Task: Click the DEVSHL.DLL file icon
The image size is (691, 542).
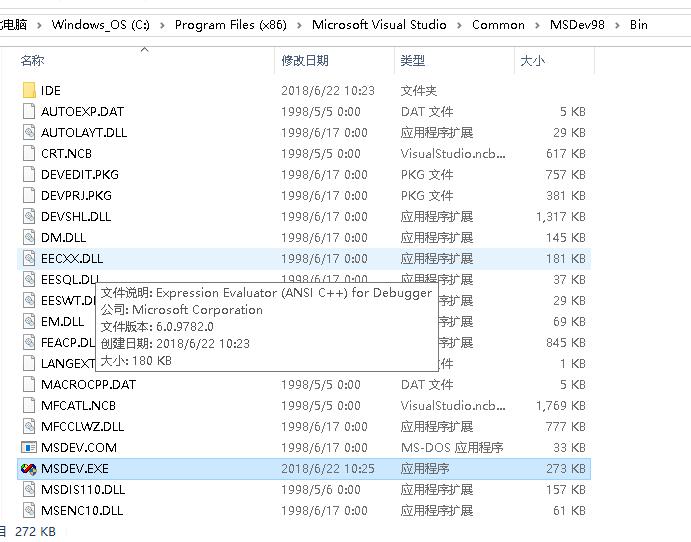Action: (x=28, y=216)
